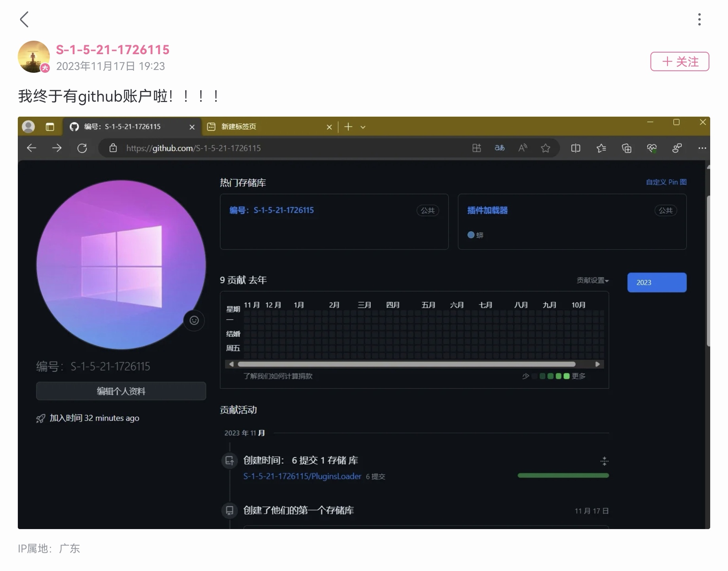Click the browser extensions icon
This screenshot has width=728, height=571.
point(677,148)
